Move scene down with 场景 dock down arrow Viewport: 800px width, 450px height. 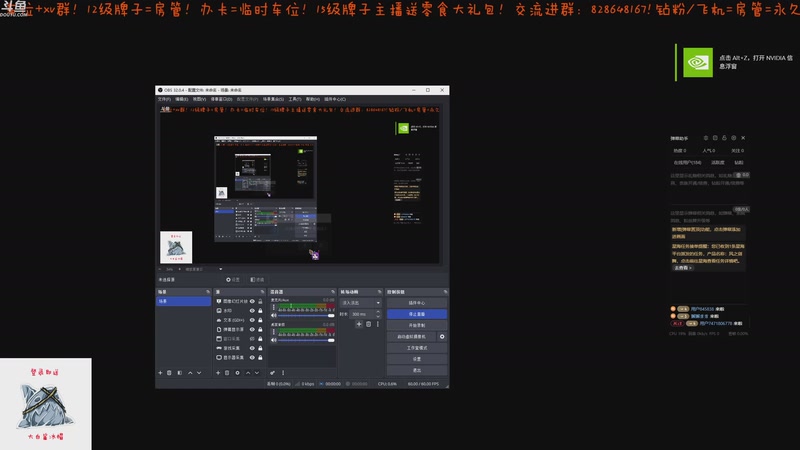[x=199, y=373]
